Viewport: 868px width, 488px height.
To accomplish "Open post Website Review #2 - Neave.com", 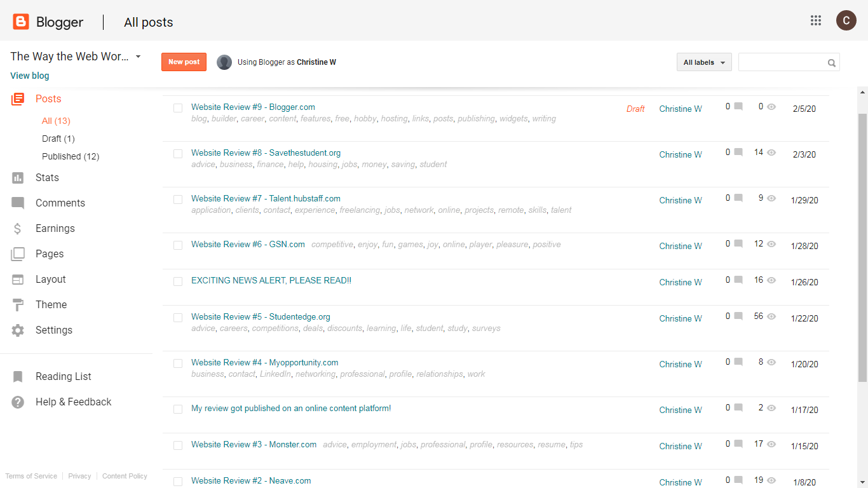I will [251, 480].
